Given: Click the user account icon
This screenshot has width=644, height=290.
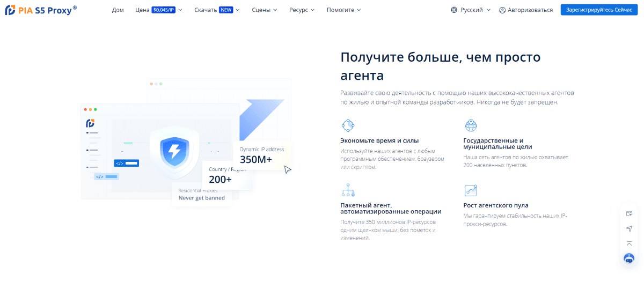Looking at the screenshot, I should [x=502, y=10].
